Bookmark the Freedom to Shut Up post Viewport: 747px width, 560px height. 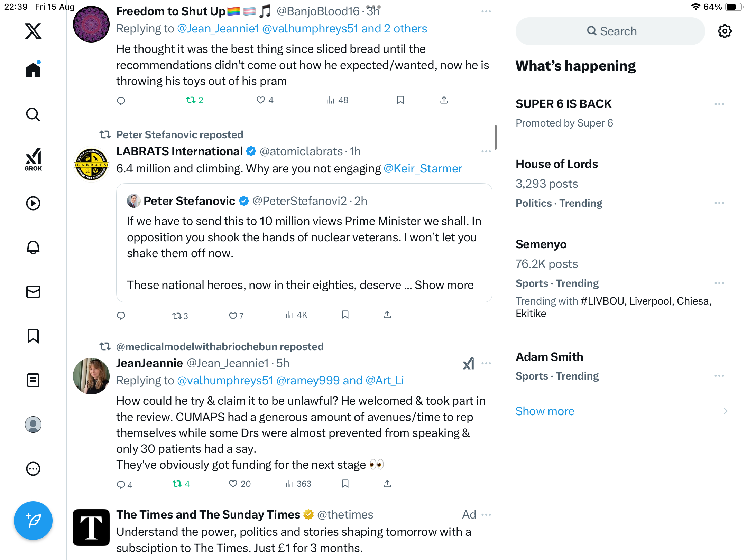tap(400, 100)
